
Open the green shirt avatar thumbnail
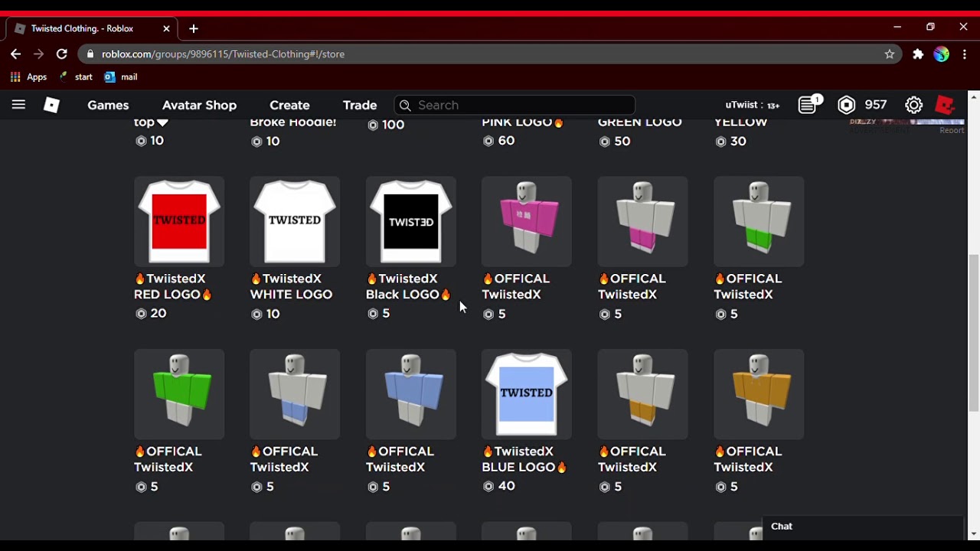point(179,395)
